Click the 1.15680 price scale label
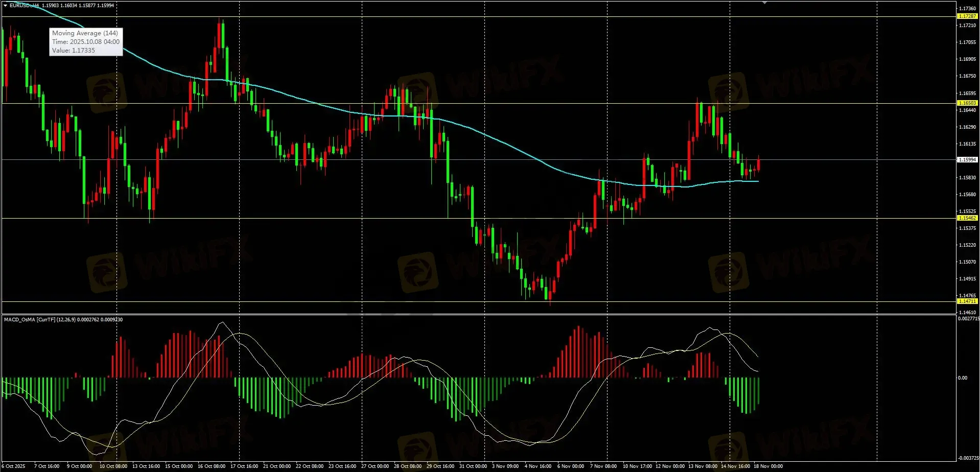Image resolution: width=980 pixels, height=472 pixels. coord(967,195)
